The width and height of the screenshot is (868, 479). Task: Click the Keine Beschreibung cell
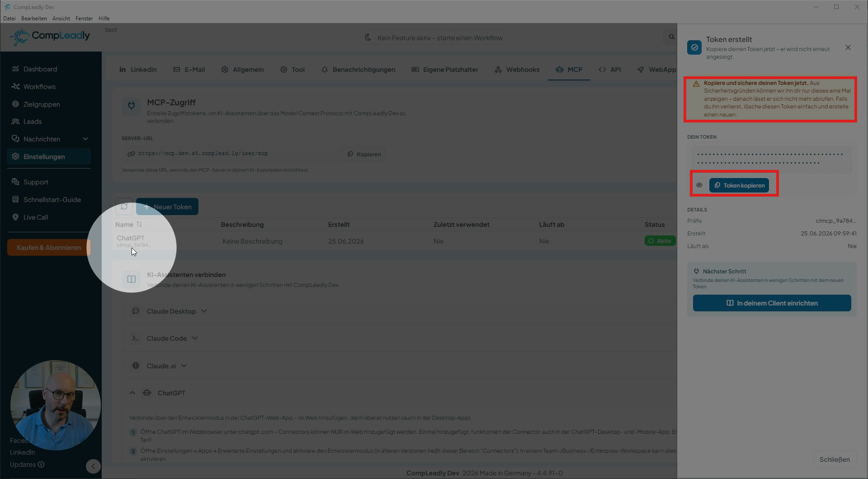pyautogui.click(x=252, y=241)
